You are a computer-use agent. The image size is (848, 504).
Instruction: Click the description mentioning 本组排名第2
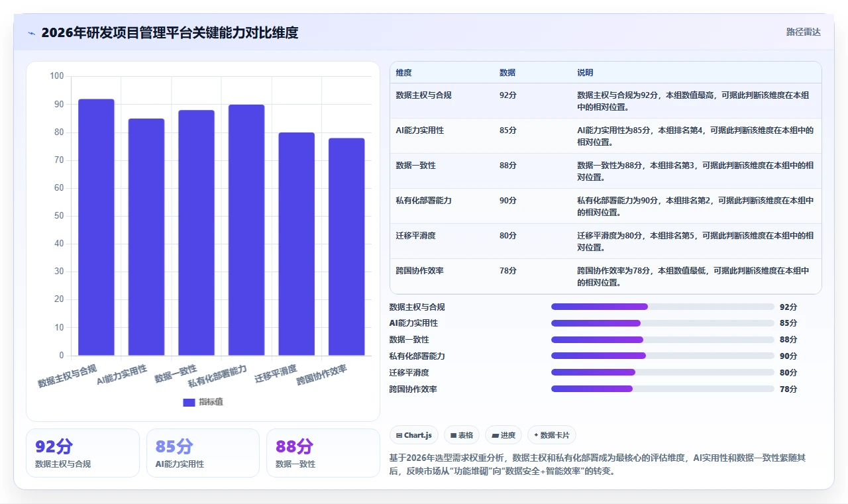(x=696, y=207)
